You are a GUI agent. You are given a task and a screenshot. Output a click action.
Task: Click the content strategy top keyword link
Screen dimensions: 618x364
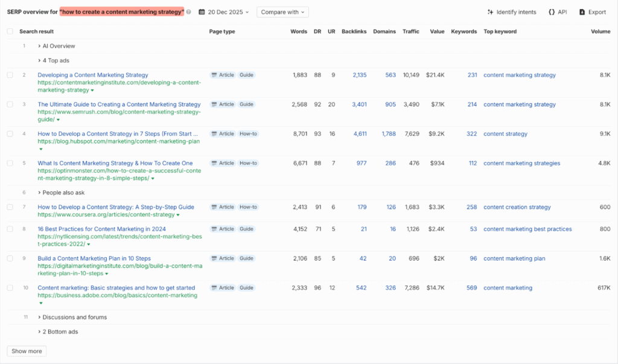tap(505, 133)
